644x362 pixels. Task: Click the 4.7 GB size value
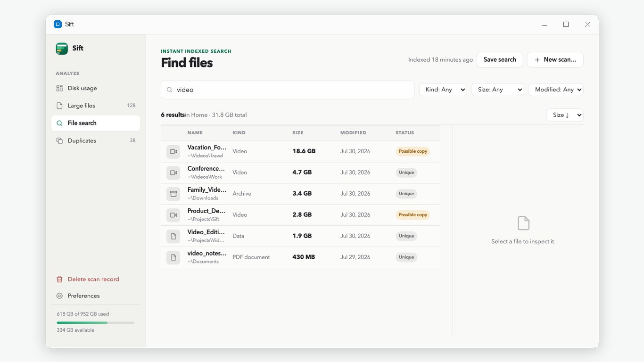click(302, 173)
